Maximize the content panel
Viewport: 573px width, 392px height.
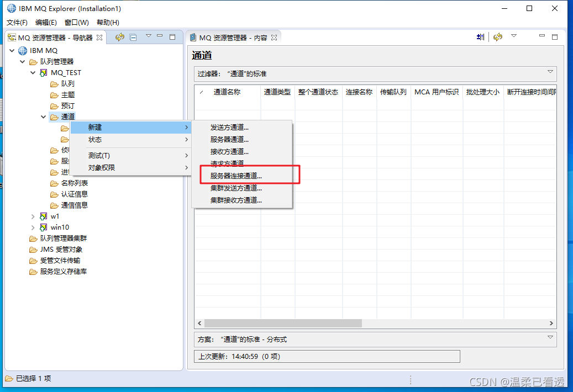tap(555, 37)
